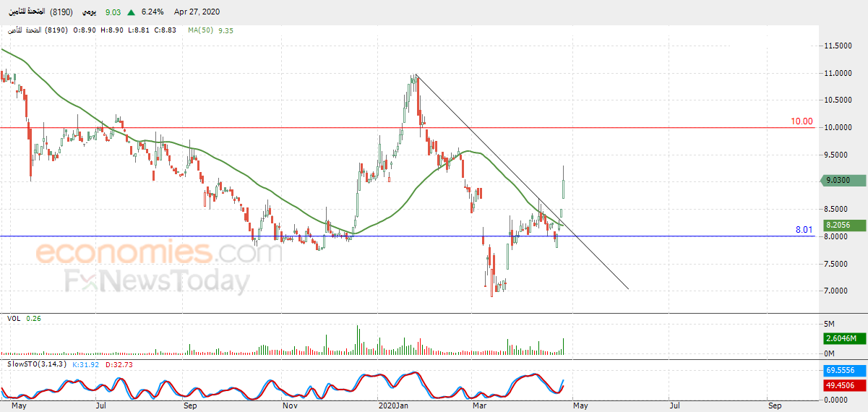Screen dimensions: 868x412
Task: Click the 0.0000 stochastic axis label
Action: [x=837, y=399]
